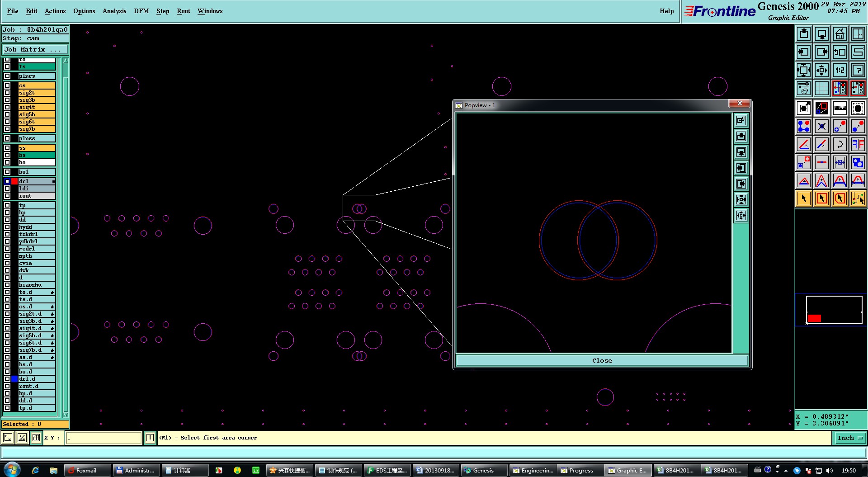This screenshot has height=477, width=868.
Task: Click the rectangle area select arrow icon
Action: 822,198
